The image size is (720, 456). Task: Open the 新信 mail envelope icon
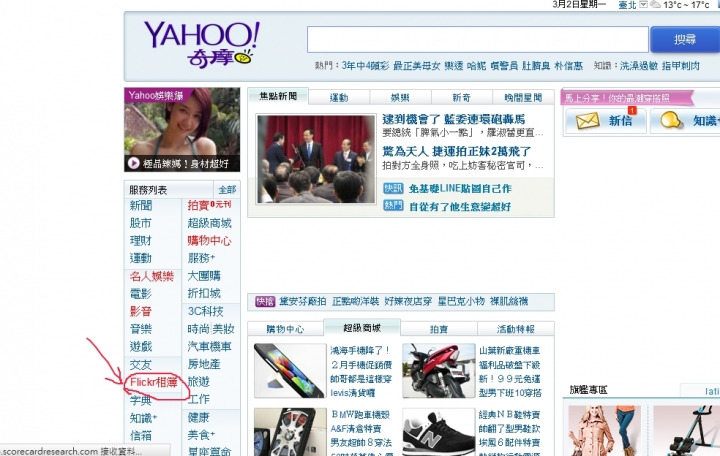(x=588, y=121)
